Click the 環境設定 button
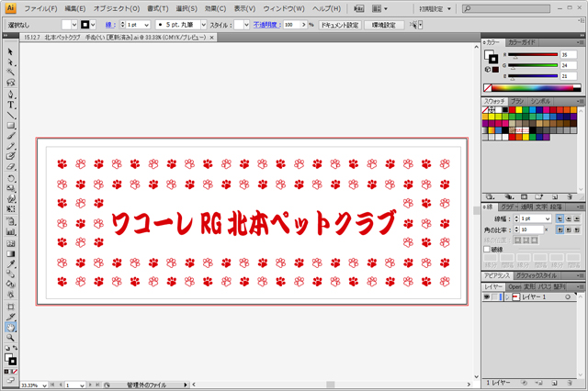Image resolution: width=588 pixels, height=391 pixels. (386, 25)
